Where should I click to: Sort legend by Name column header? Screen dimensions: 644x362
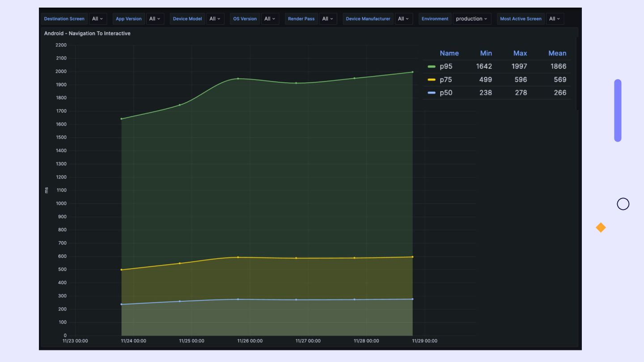pyautogui.click(x=449, y=53)
